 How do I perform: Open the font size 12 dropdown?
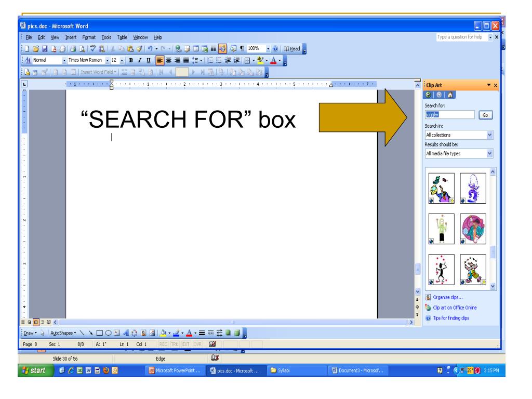point(122,60)
